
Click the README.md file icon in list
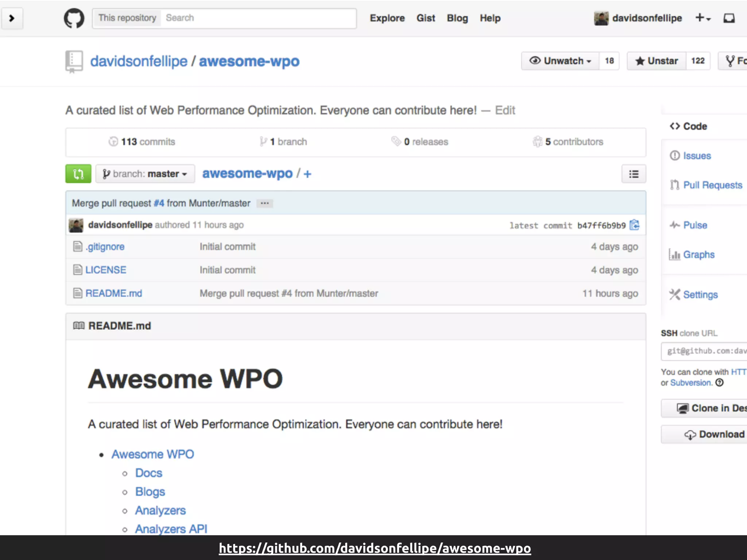pyautogui.click(x=78, y=293)
